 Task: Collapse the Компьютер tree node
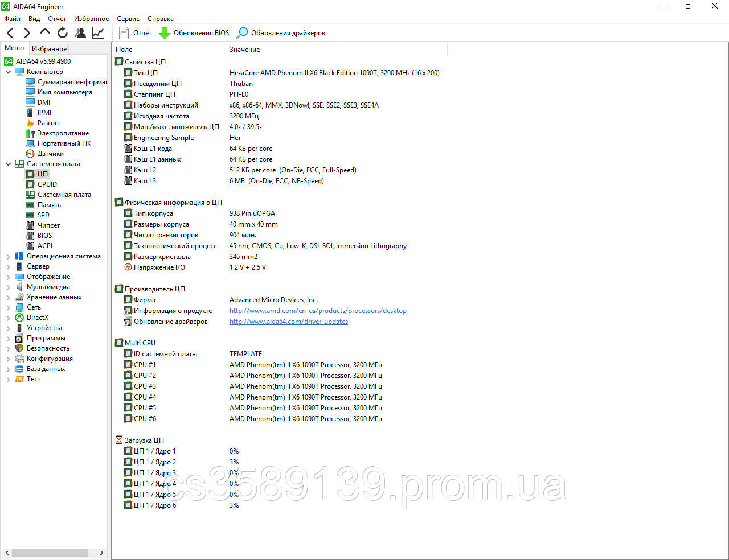pos(8,72)
